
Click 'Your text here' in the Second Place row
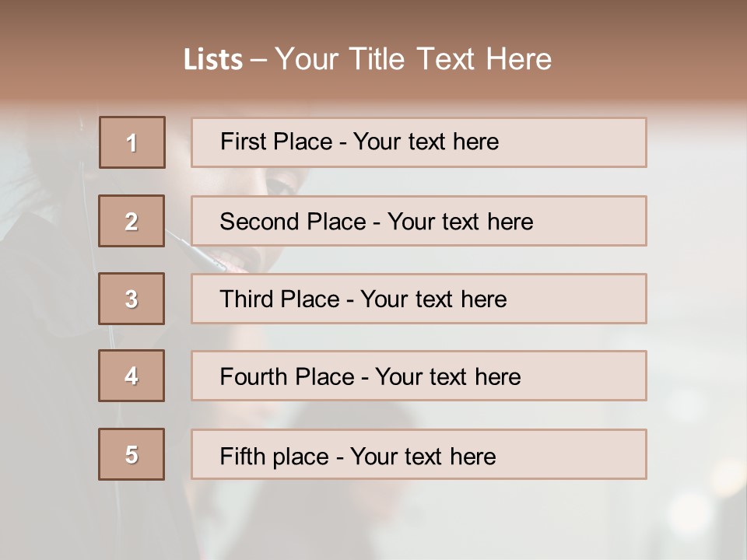460,222
